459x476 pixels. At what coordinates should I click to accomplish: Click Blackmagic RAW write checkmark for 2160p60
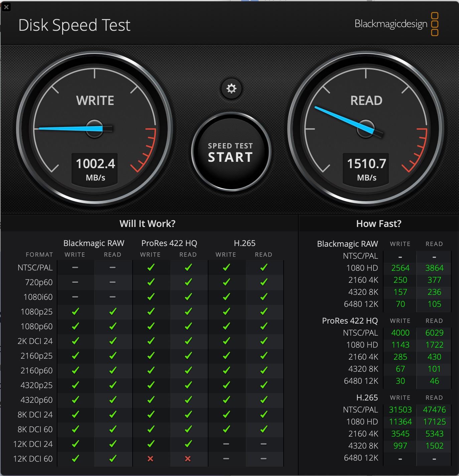pos(75,370)
